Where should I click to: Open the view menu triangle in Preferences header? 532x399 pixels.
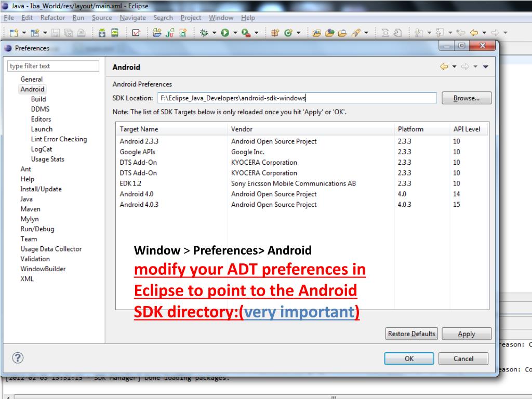[486, 67]
